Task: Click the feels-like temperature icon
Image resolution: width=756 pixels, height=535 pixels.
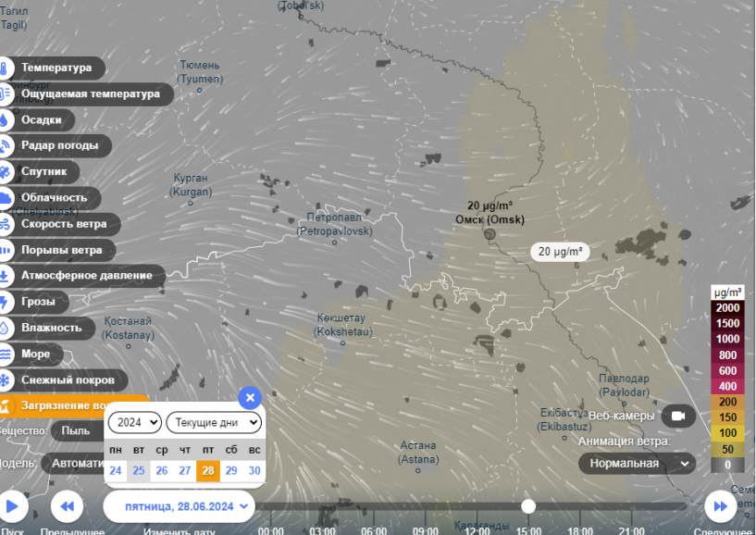Action: (4, 94)
